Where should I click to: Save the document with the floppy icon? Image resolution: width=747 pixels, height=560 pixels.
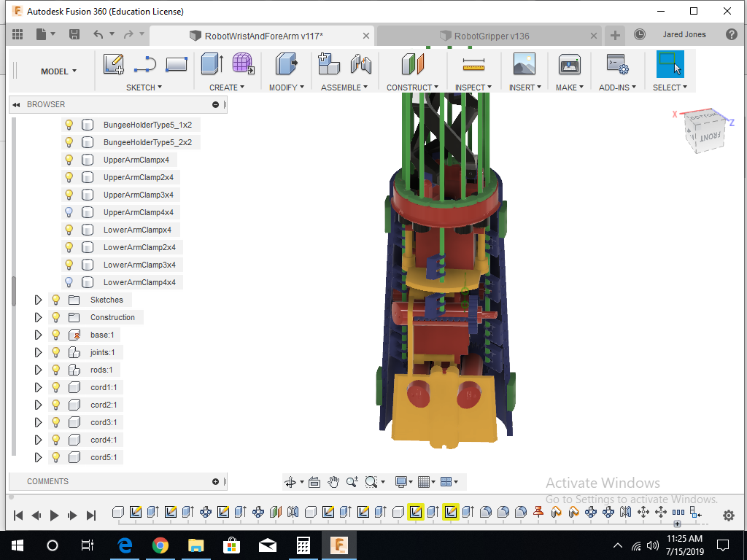74,34
